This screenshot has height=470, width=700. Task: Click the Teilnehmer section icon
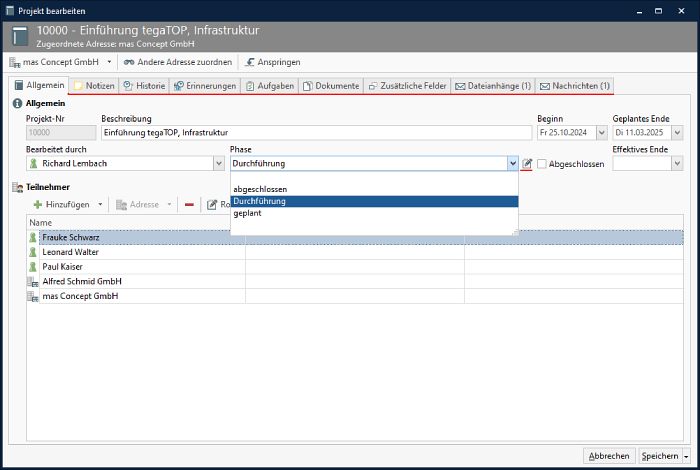pos(17,187)
